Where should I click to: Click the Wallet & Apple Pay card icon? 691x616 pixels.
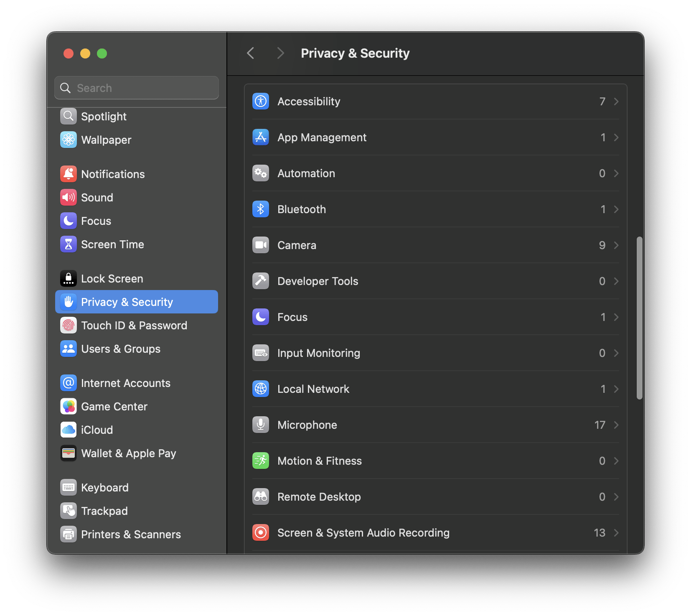(x=69, y=453)
